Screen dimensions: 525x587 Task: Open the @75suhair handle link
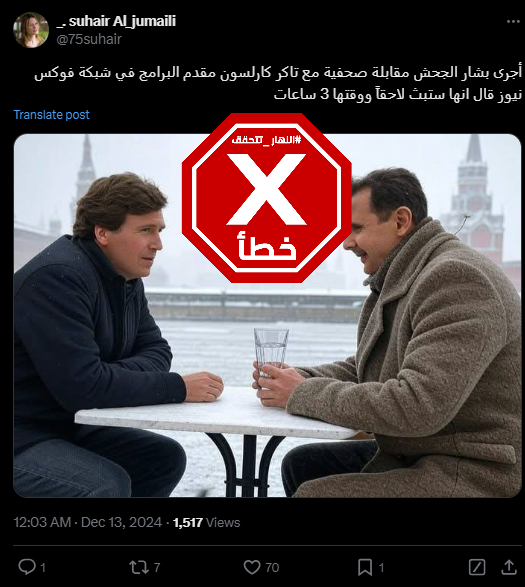tap(89, 39)
